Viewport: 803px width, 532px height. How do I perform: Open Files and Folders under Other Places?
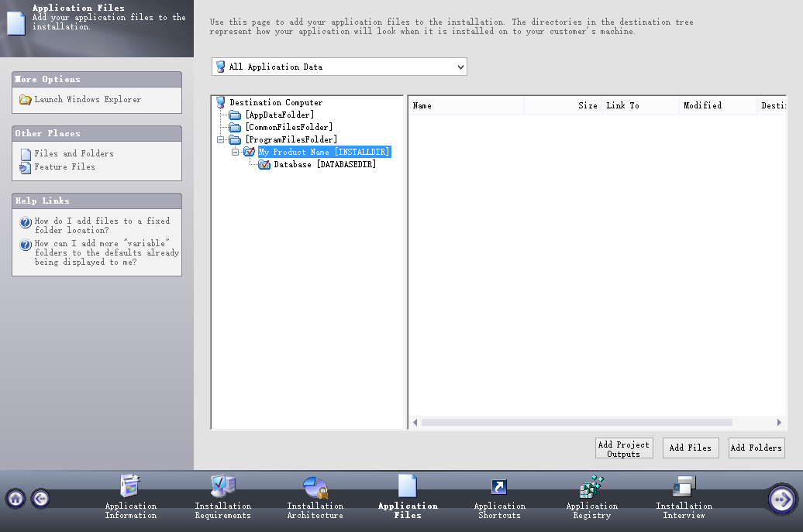[75, 153]
